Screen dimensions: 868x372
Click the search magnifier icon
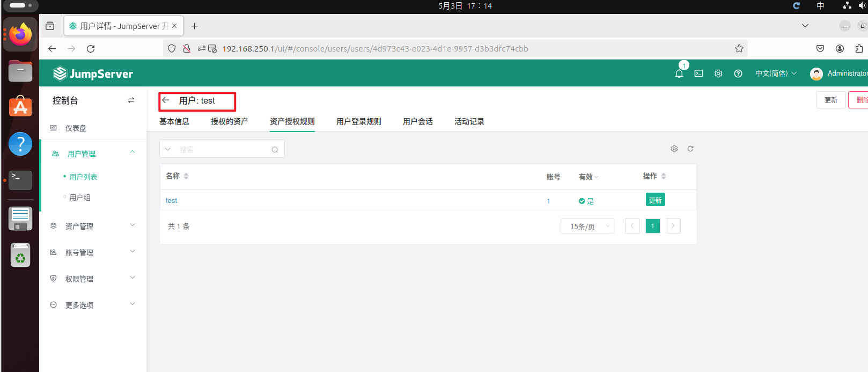coord(275,150)
